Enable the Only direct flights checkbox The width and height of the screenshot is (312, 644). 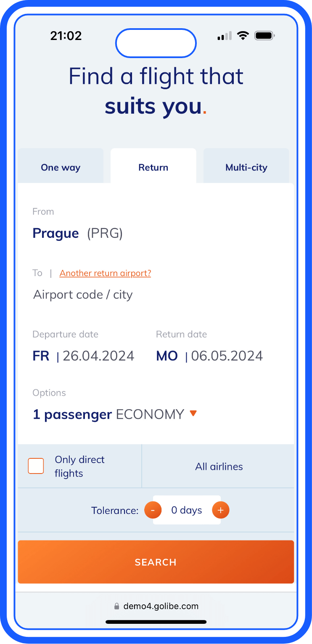(x=36, y=466)
